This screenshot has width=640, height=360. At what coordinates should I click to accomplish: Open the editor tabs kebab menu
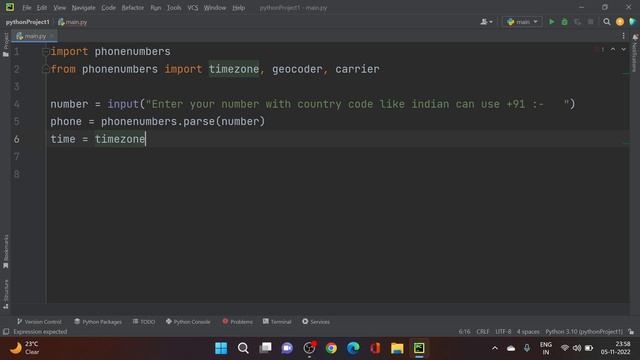[623, 36]
